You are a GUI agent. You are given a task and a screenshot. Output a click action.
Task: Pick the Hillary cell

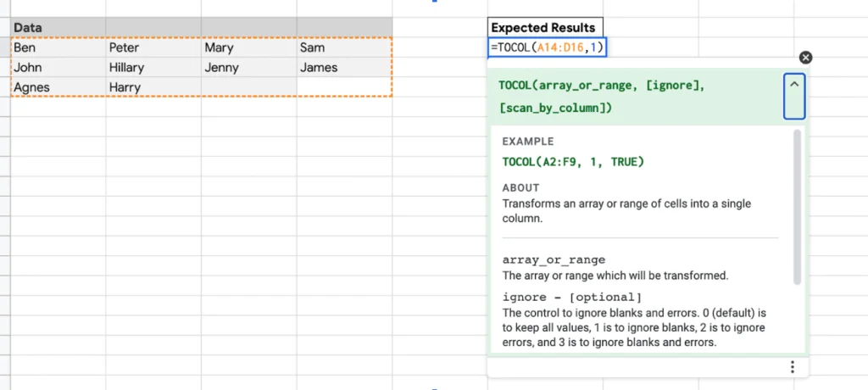(153, 67)
